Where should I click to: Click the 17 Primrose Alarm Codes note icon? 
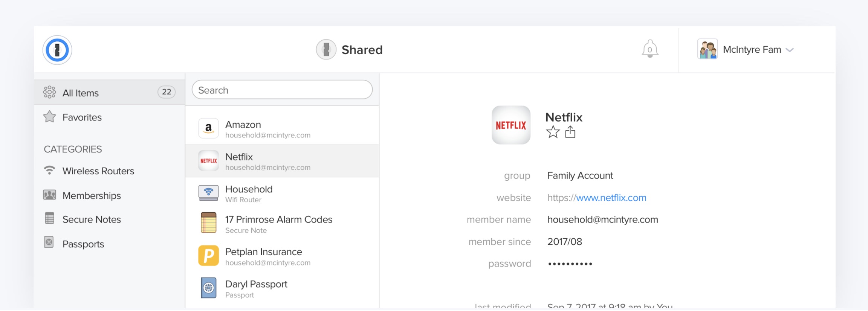(x=208, y=223)
